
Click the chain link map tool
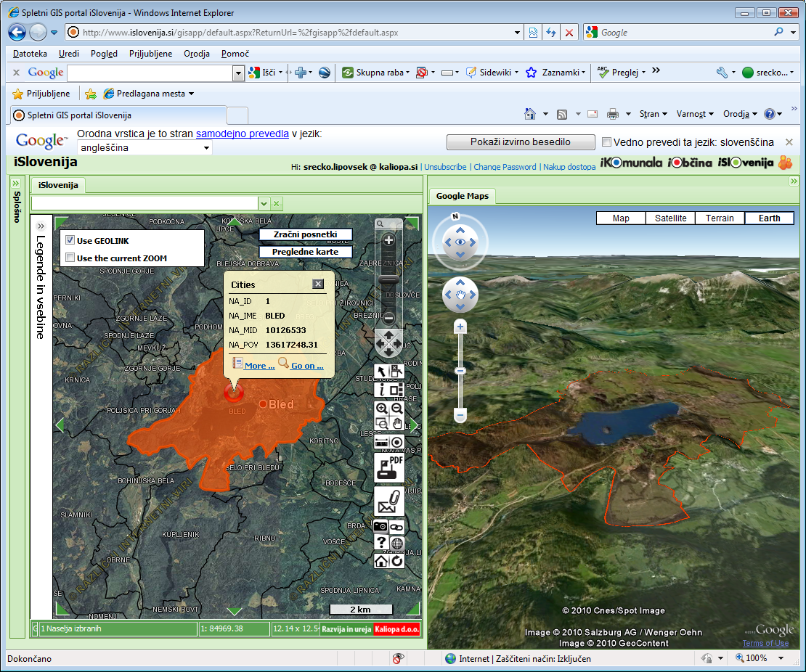(x=396, y=527)
